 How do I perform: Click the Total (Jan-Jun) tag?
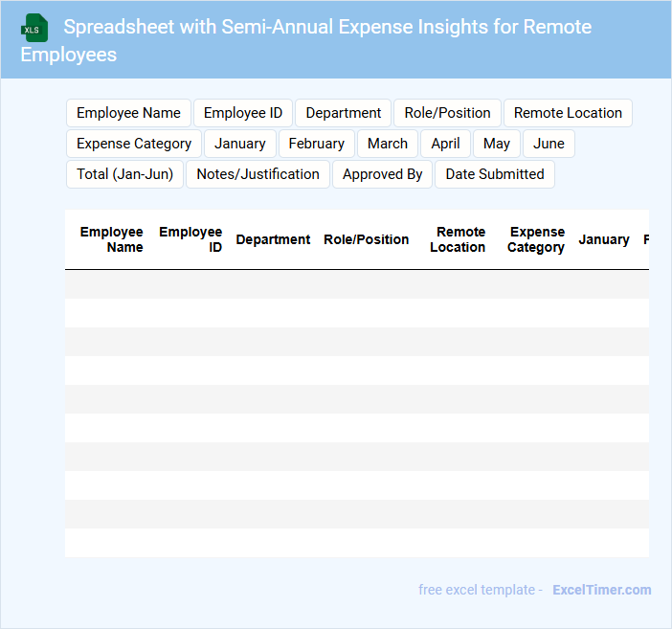[x=124, y=174]
